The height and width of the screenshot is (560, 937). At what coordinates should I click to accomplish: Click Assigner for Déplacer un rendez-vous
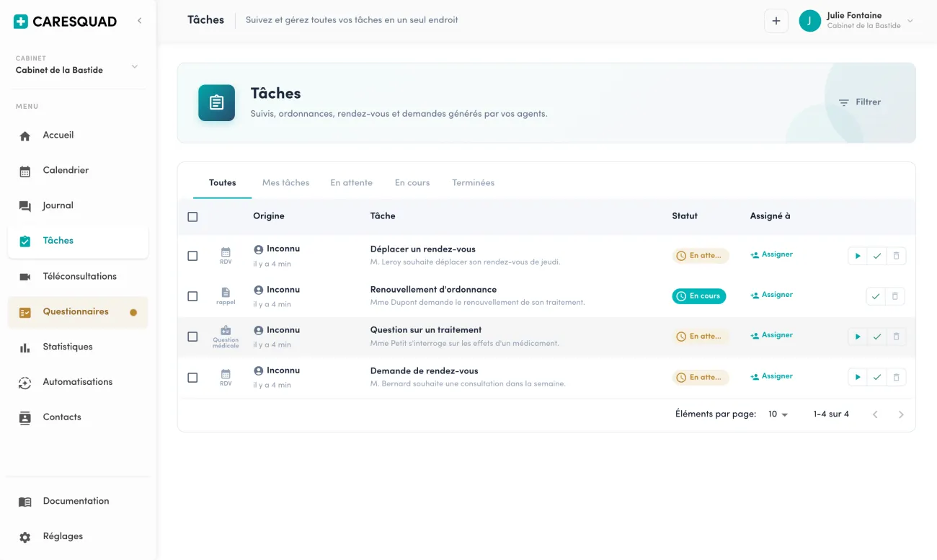pos(771,254)
